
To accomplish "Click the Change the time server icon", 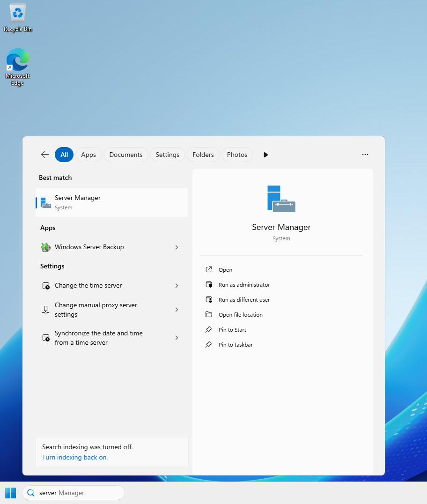I will coord(46,286).
